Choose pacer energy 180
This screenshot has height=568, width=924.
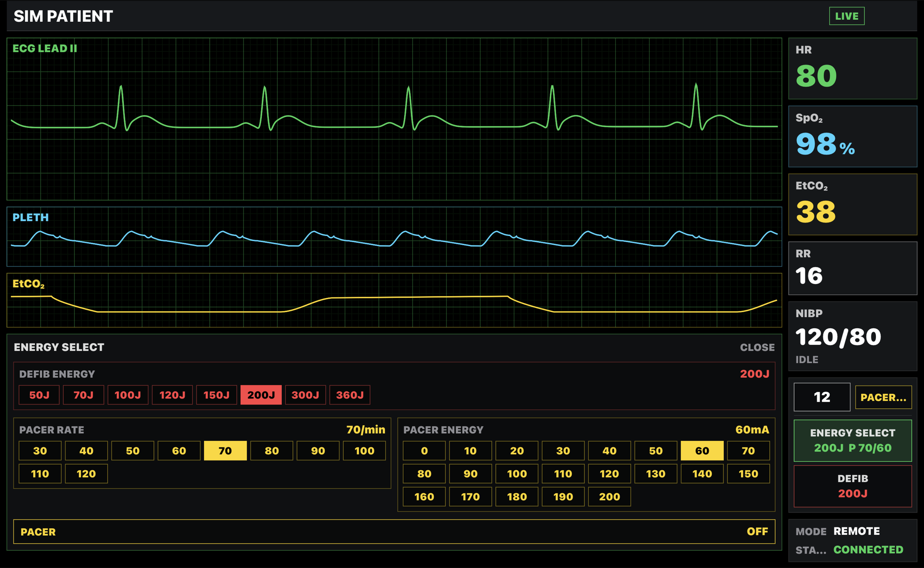click(x=517, y=497)
